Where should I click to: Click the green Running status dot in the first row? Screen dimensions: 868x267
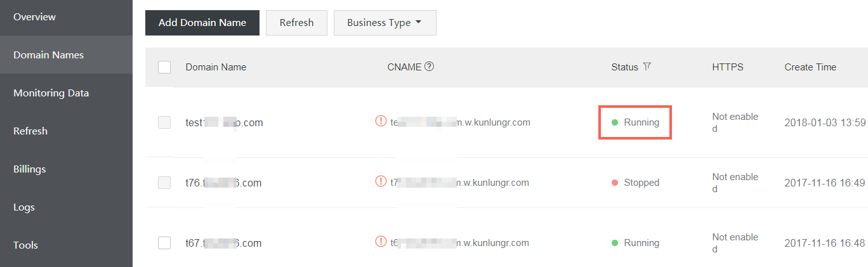pyautogui.click(x=615, y=122)
